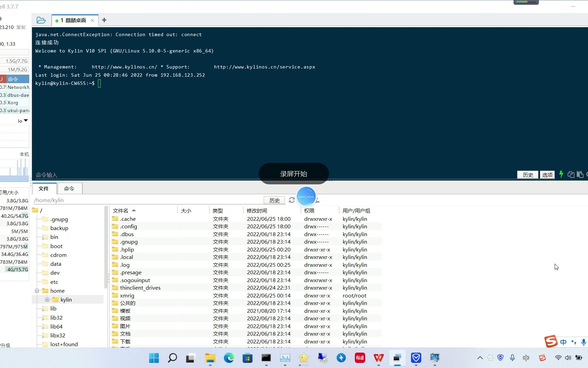Launch Microsoft Edge from taskbar

pos(229,358)
